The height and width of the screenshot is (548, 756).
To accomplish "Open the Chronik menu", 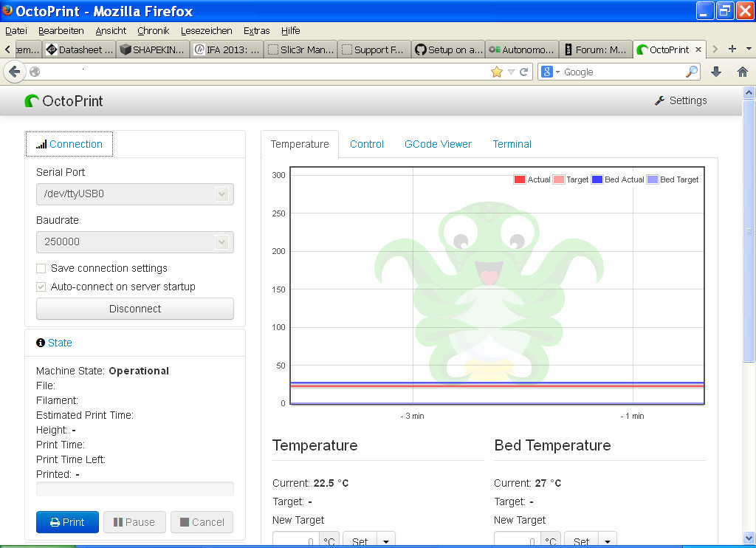I will (x=153, y=31).
